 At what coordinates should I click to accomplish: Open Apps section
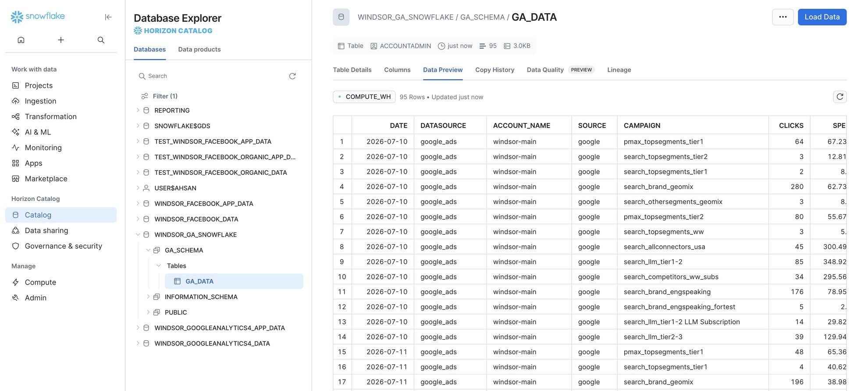61,163
